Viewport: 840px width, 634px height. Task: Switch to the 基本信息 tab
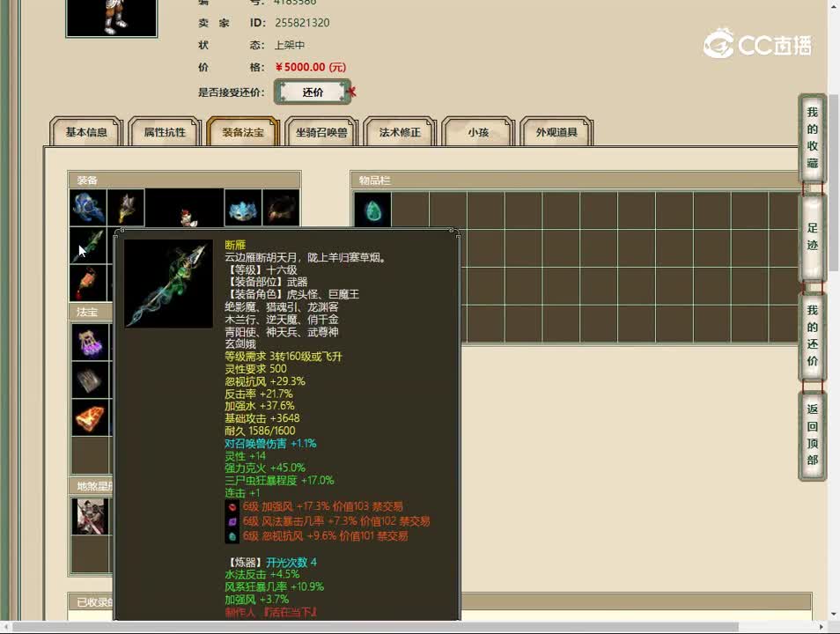85,131
